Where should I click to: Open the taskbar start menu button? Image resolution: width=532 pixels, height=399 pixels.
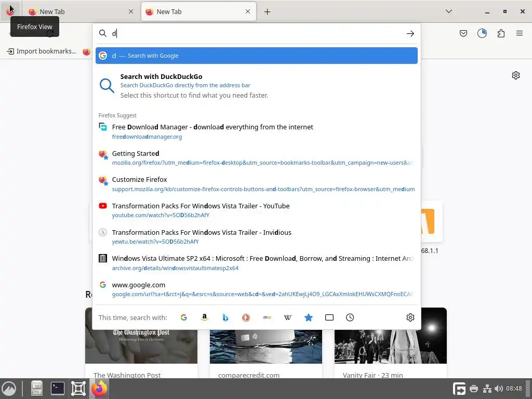click(x=9, y=389)
